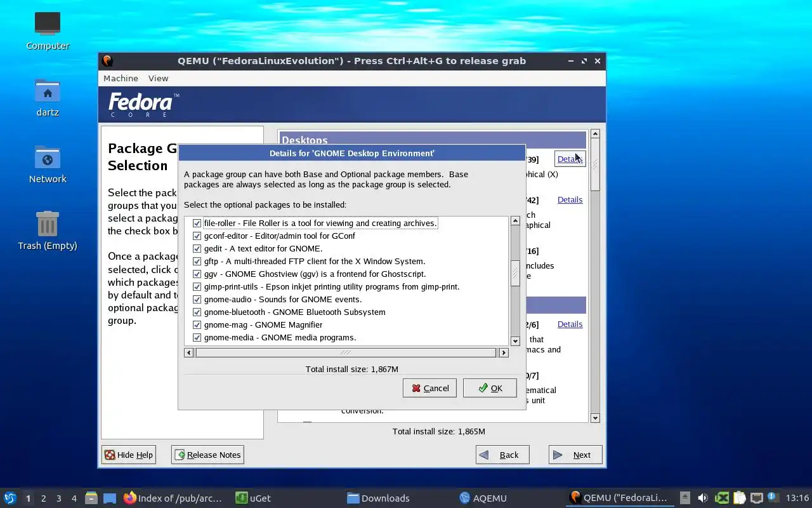Click the Hide Help button
The height and width of the screenshot is (508, 812).
point(129,455)
